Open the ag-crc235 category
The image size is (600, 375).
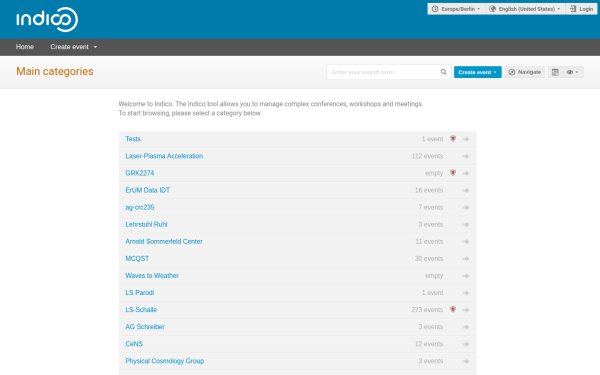tap(140, 207)
